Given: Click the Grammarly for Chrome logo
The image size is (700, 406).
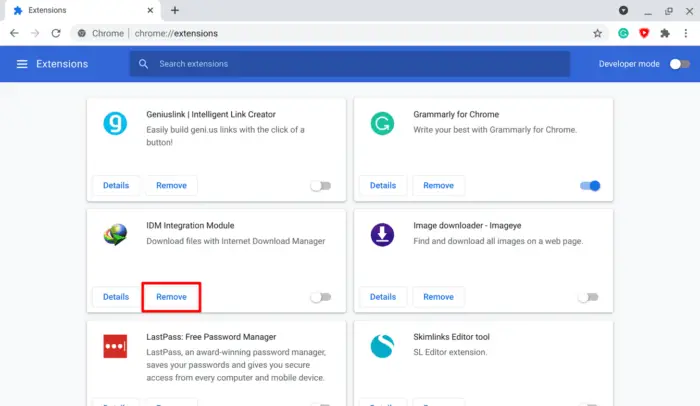Looking at the screenshot, I should (382, 123).
